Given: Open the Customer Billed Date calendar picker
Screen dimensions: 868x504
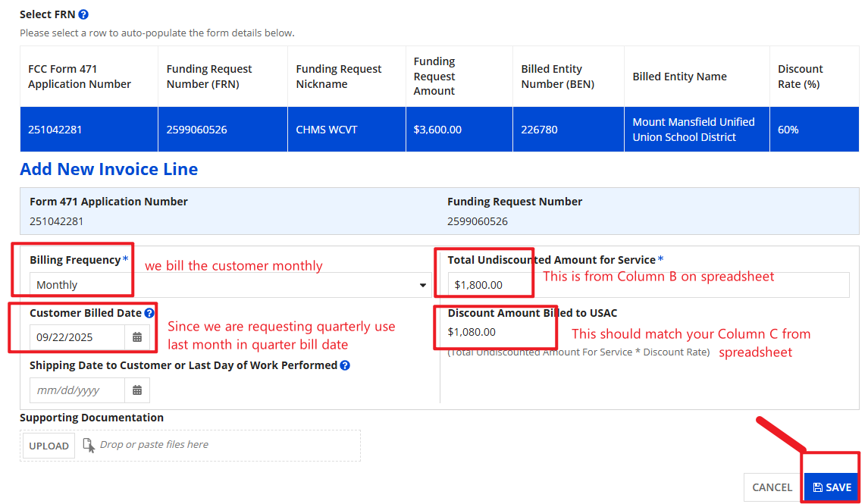Looking at the screenshot, I should point(137,337).
